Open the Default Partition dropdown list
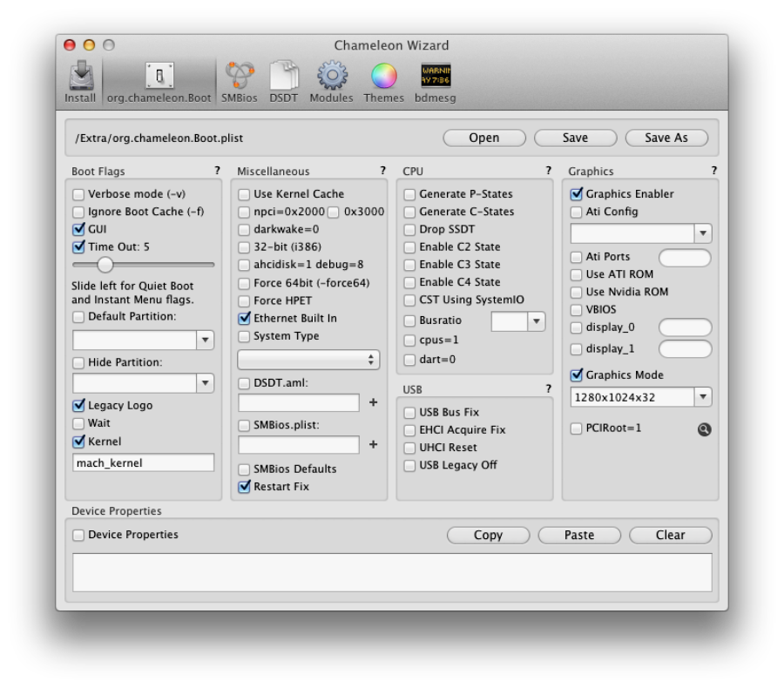Screen dimensions: 784x688 [x=206, y=340]
